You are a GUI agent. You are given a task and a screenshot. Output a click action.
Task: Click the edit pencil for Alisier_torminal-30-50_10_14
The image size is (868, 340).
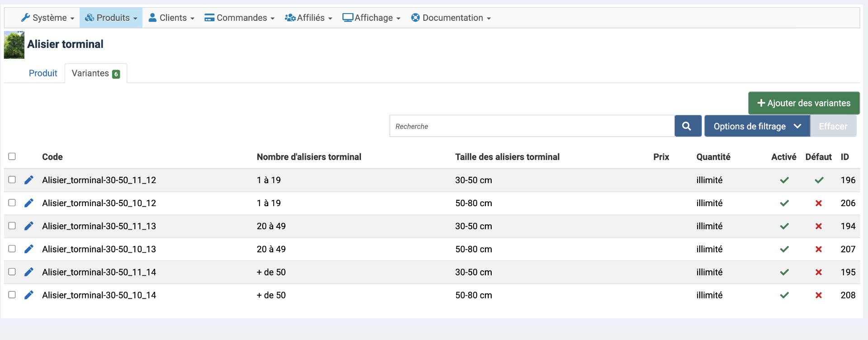pyautogui.click(x=29, y=295)
